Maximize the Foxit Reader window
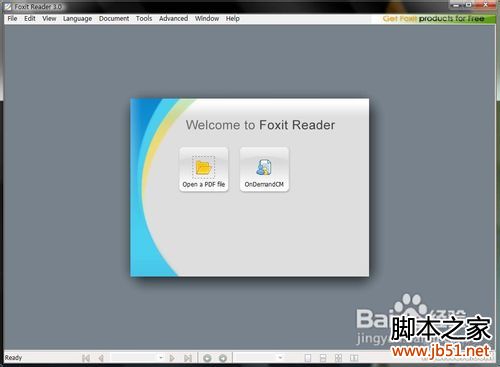The height and width of the screenshot is (367, 500). point(469,5)
